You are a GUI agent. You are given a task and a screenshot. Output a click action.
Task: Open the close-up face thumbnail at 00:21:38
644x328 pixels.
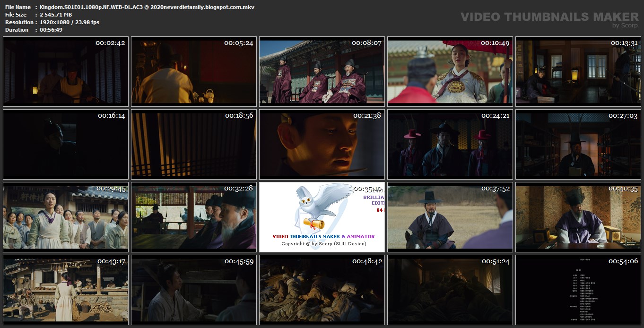[322, 144]
